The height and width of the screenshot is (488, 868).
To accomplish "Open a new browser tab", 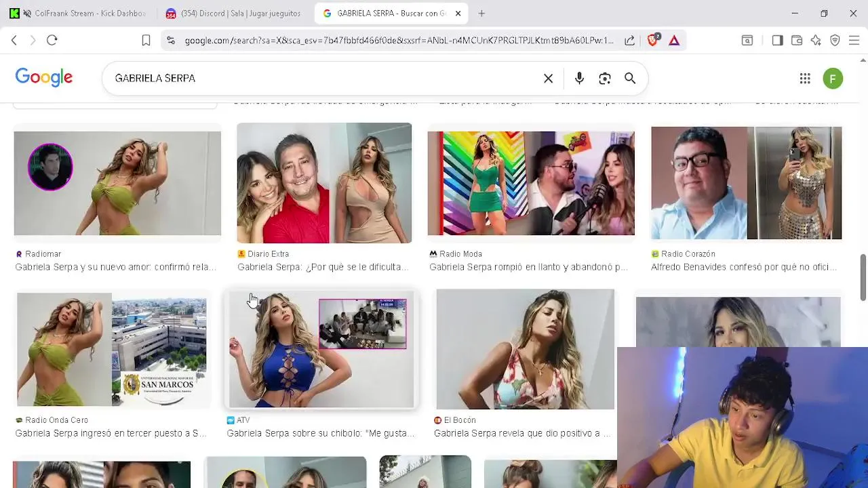I will pos(481,13).
